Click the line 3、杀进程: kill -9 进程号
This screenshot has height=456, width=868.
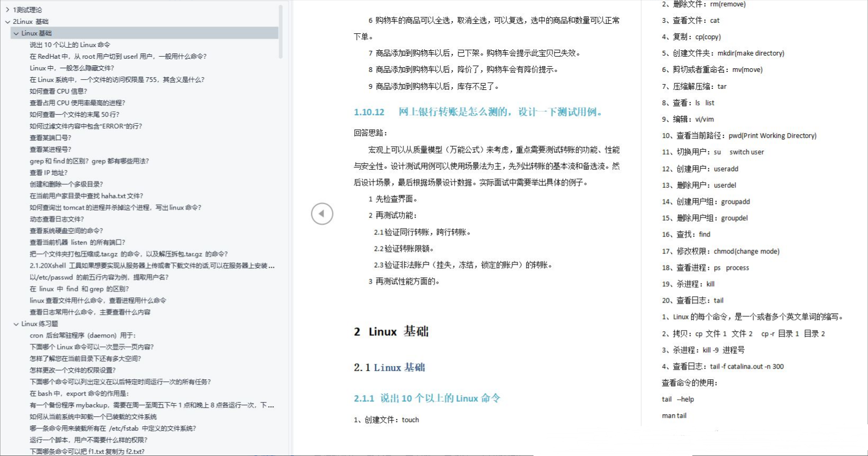coord(703,350)
